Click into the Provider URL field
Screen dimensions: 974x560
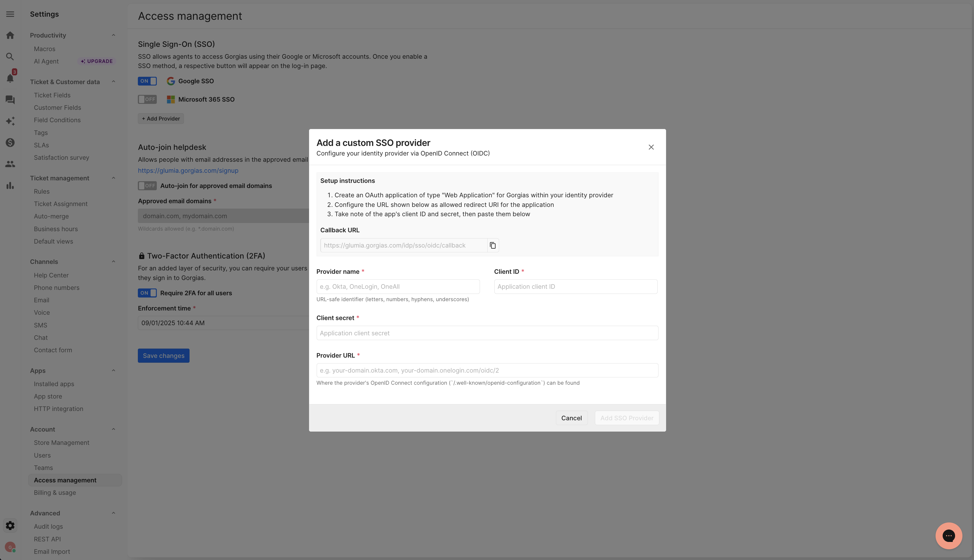tap(487, 370)
